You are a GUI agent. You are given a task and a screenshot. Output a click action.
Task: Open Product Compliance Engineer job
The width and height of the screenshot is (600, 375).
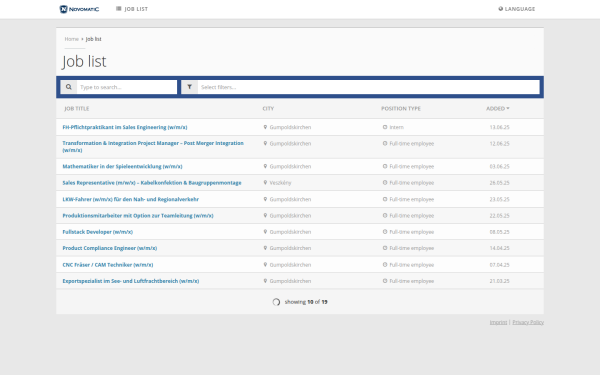click(110, 248)
